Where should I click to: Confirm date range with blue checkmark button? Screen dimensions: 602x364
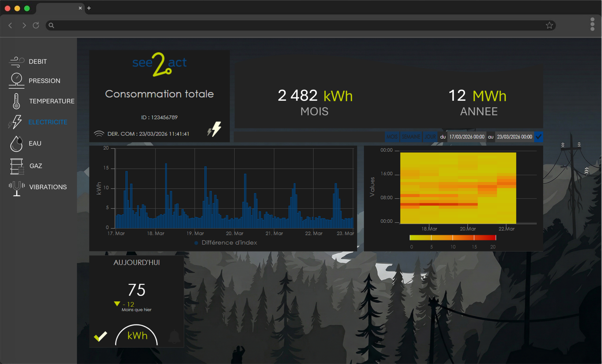[x=538, y=137]
